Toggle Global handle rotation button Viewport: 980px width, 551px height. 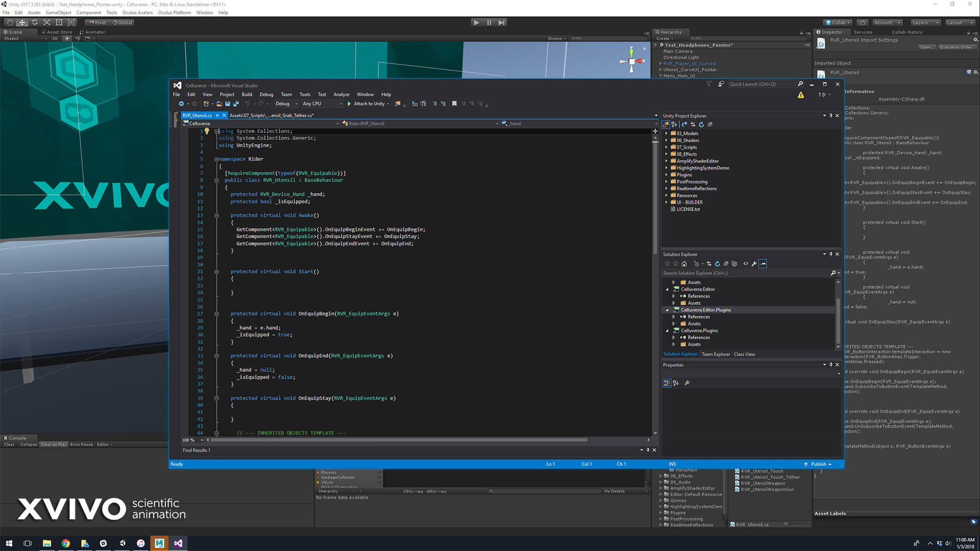pos(122,22)
